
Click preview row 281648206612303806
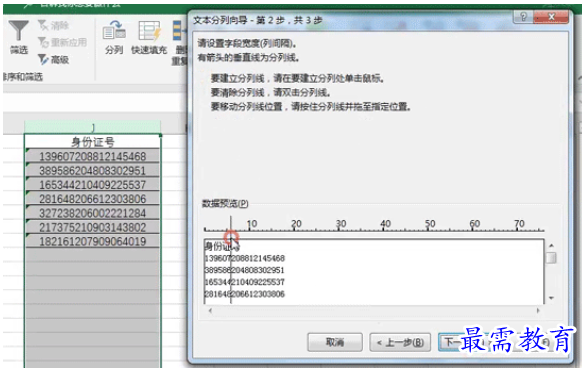point(245,294)
